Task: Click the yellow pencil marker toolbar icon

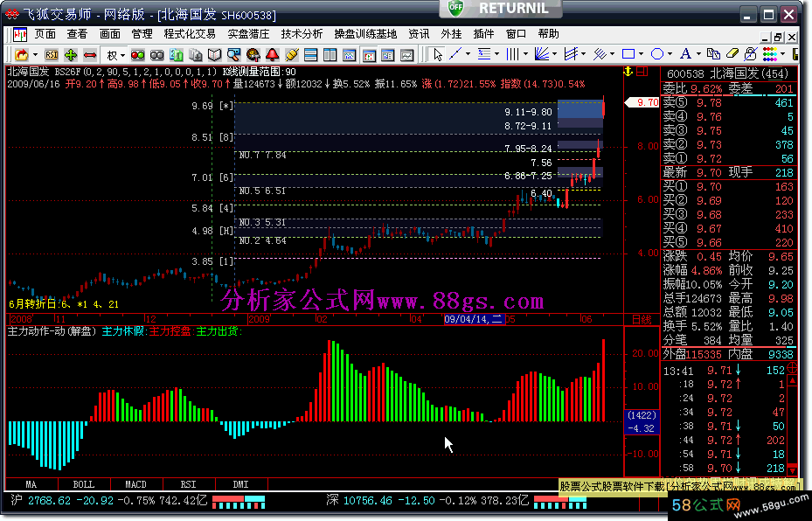Action: click(x=292, y=54)
